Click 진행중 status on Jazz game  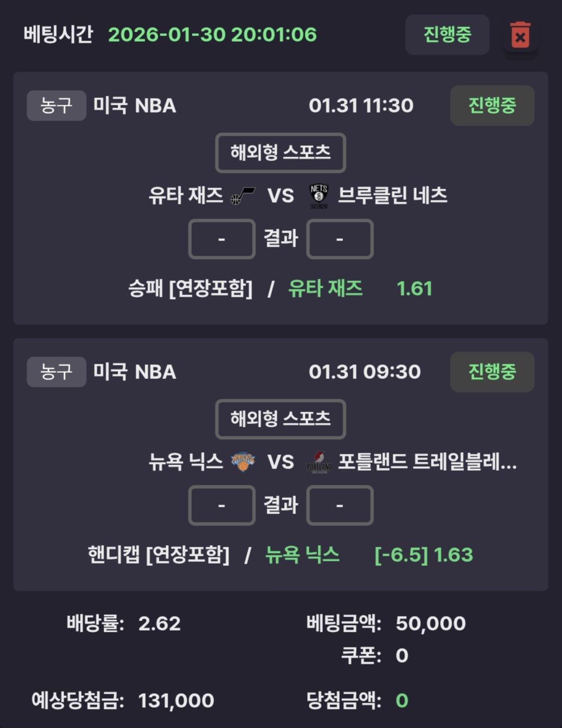coord(492,105)
